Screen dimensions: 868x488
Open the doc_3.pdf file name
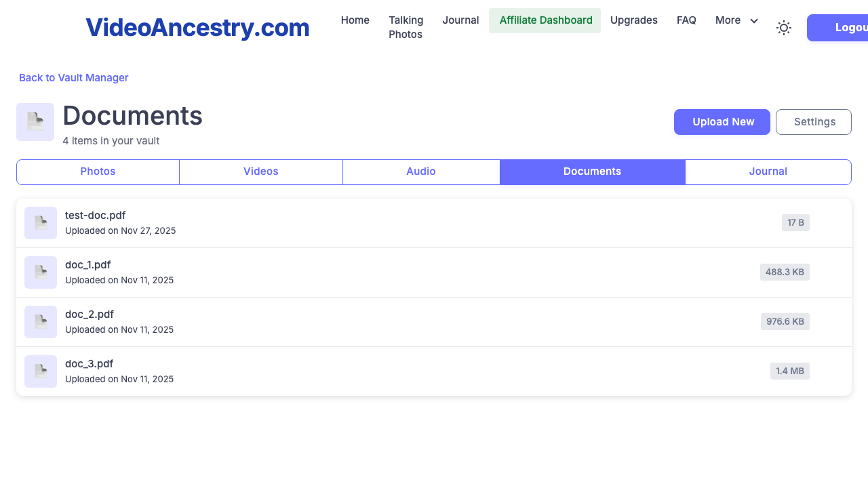pyautogui.click(x=89, y=364)
